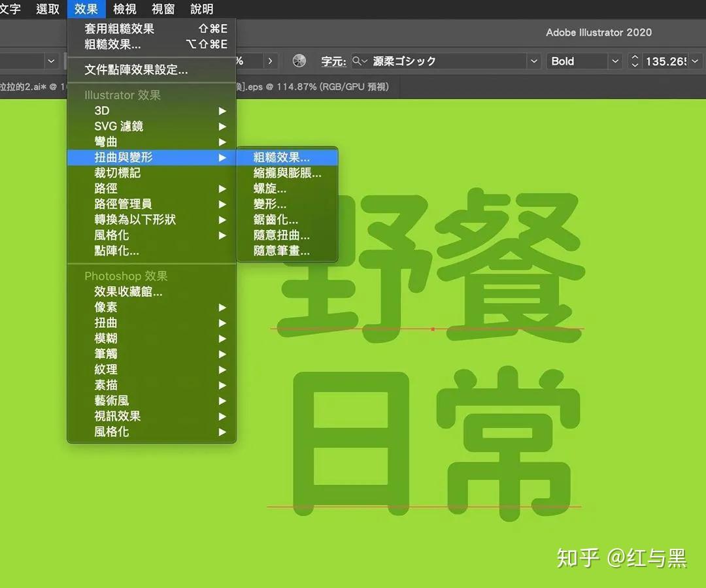Click the 源柔ゴシック font name field
Screen dimensions: 706x588
(448, 61)
